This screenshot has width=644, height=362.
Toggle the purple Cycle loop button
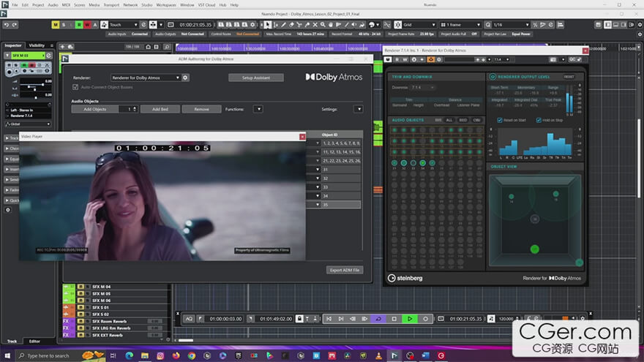pos(378,319)
